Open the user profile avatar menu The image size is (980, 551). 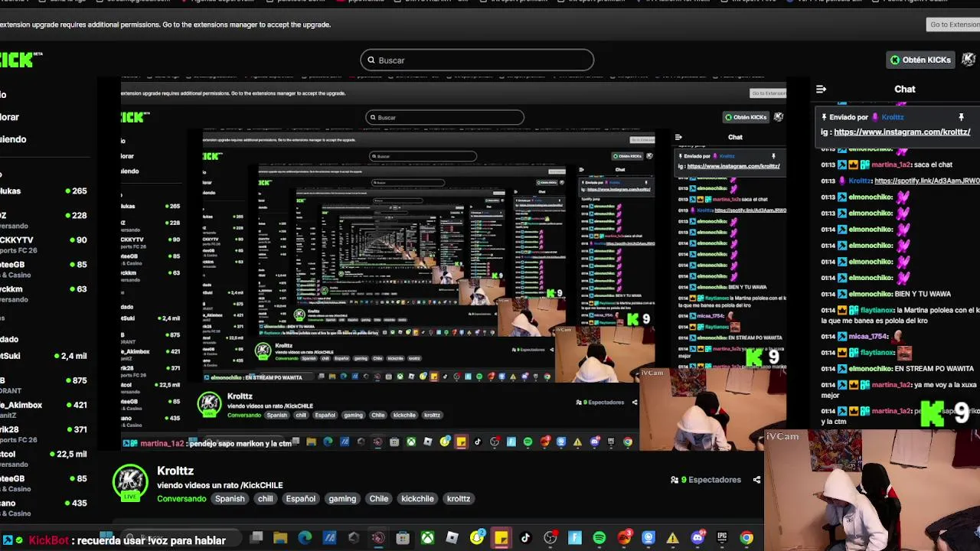click(969, 60)
